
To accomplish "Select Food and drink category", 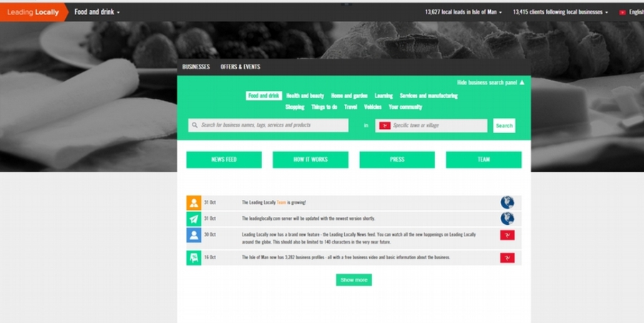I will pyautogui.click(x=263, y=96).
